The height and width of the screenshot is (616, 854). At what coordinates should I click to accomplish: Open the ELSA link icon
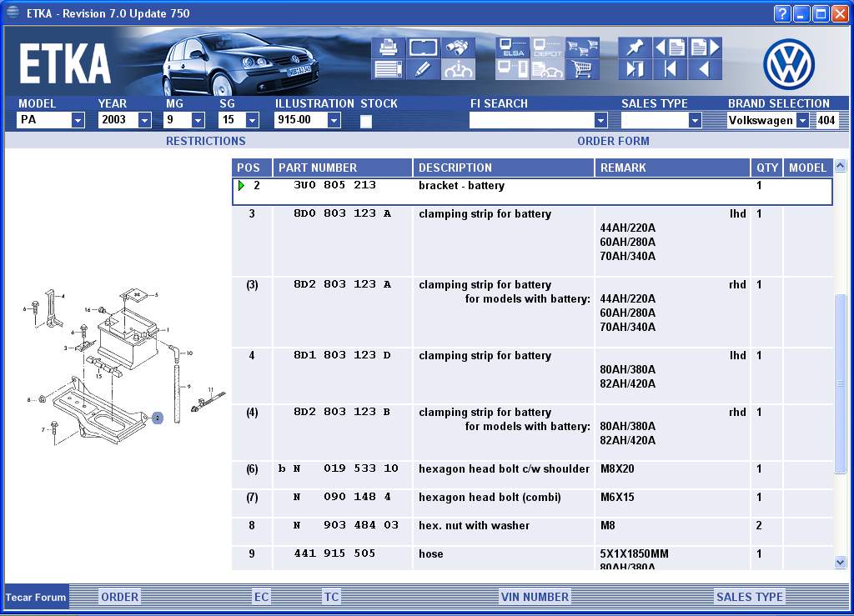click(x=512, y=48)
